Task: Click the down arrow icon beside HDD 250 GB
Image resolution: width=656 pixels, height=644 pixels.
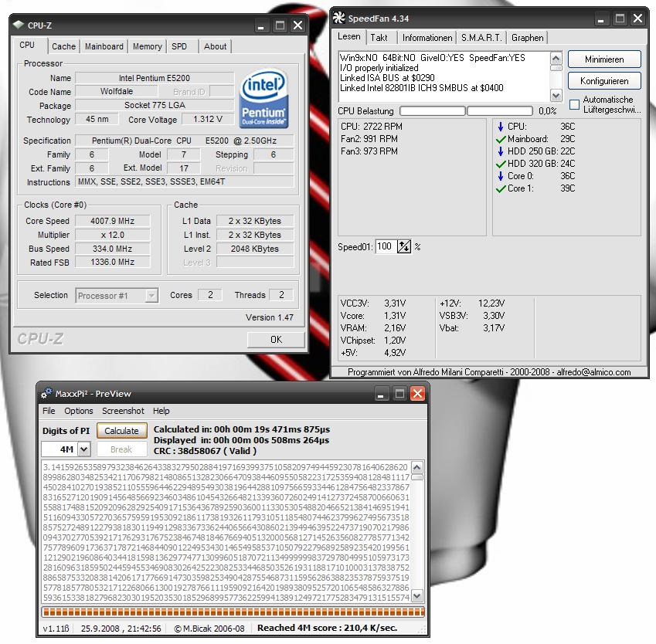Action: [501, 151]
